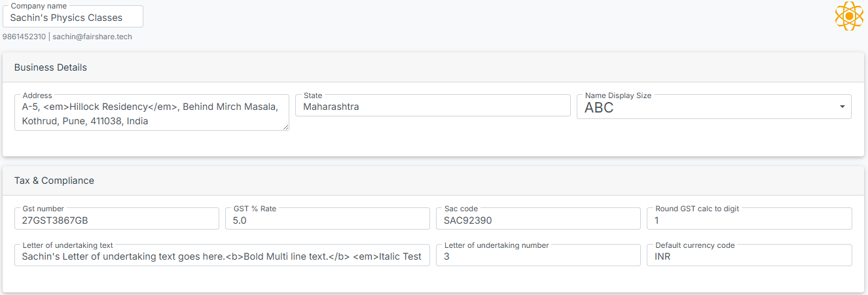Click the 'Name Display Size' floating label
Viewport: 868px width, 295px height.
click(x=618, y=95)
